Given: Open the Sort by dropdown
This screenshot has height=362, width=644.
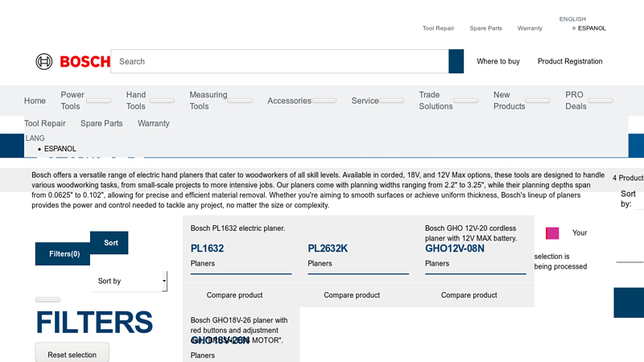Looking at the screenshot, I should click(129, 281).
